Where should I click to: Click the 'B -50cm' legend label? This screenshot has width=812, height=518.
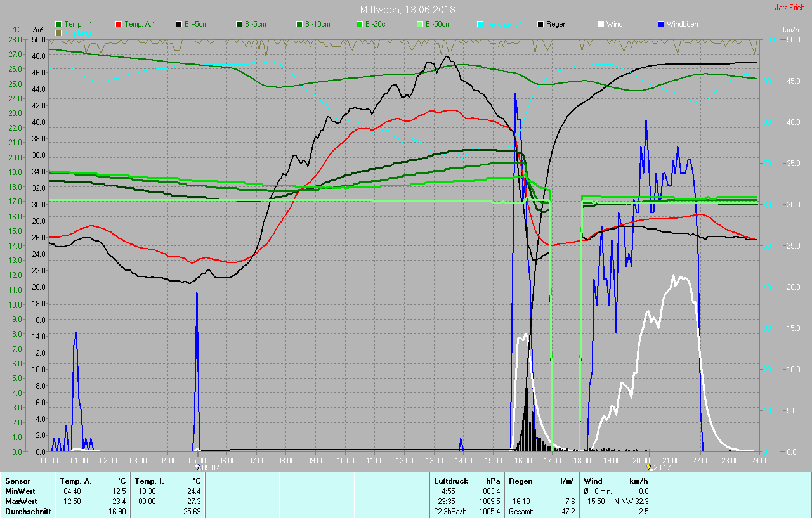[x=438, y=24]
